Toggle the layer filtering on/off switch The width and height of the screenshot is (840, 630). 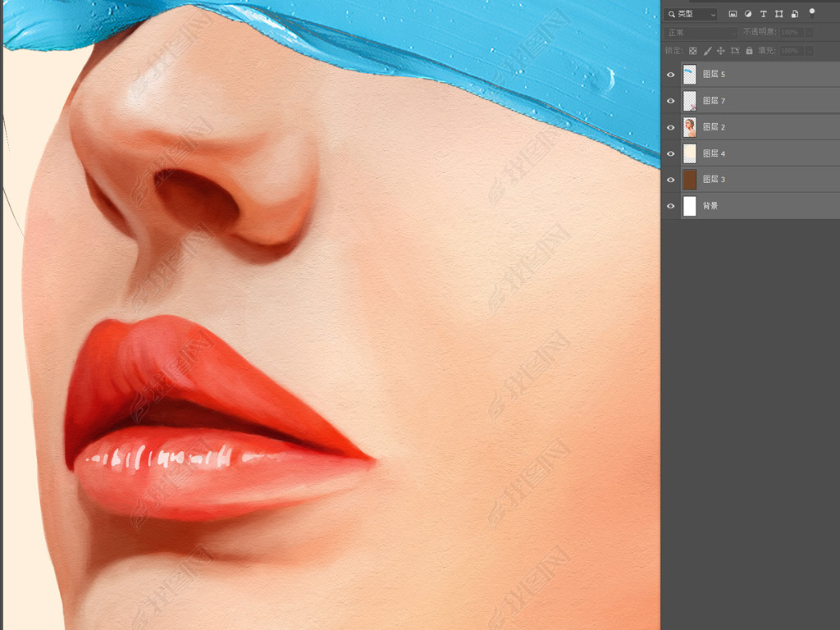pos(812,12)
